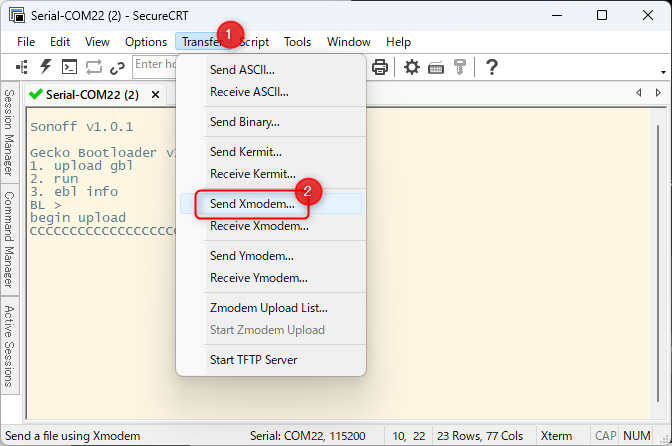Click '1. upload gbl' terminal line
Screen dimensions: 672x446
[81, 166]
